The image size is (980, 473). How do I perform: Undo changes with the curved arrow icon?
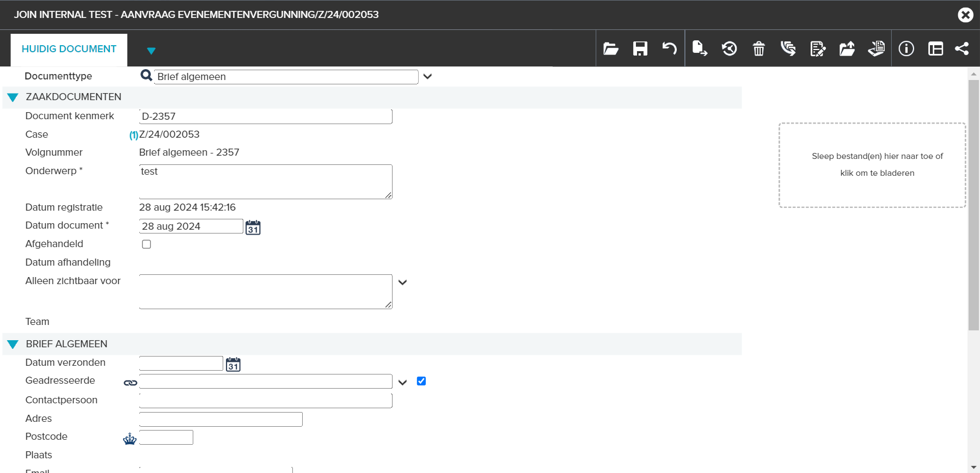670,49
